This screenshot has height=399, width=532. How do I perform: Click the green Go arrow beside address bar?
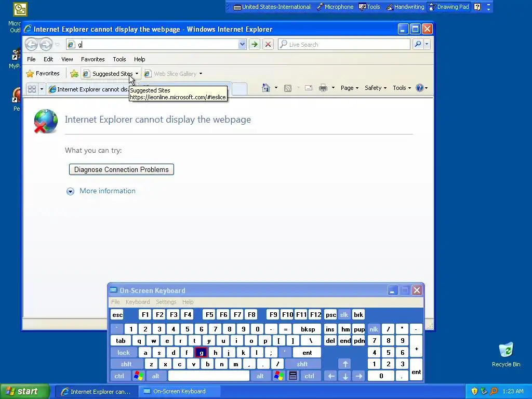pyautogui.click(x=255, y=44)
